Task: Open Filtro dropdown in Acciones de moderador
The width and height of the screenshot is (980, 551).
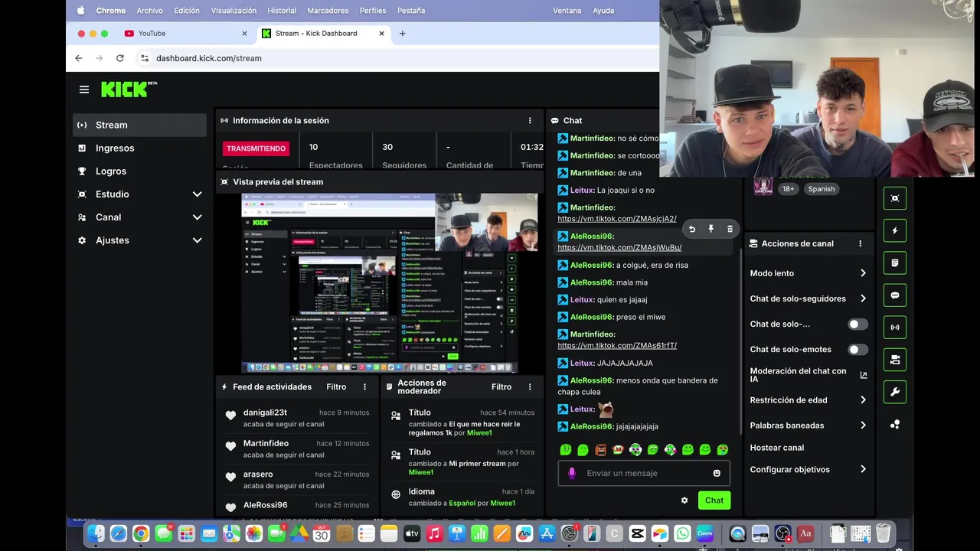Action: click(501, 387)
